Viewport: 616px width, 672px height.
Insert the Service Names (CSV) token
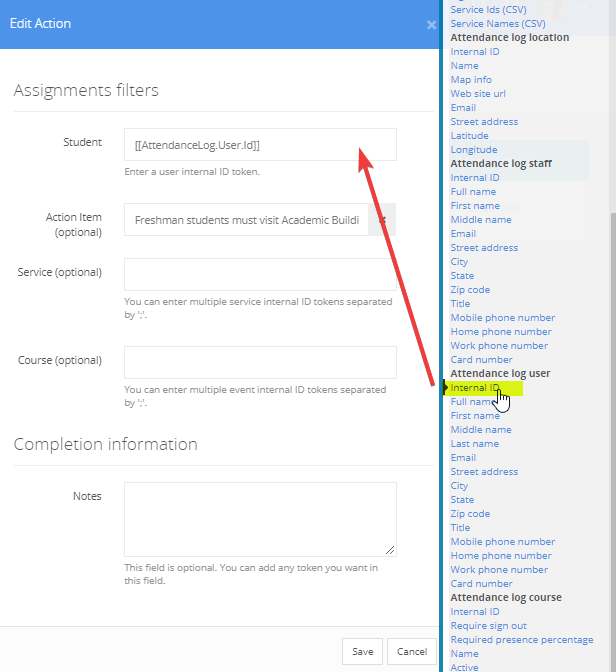point(498,24)
